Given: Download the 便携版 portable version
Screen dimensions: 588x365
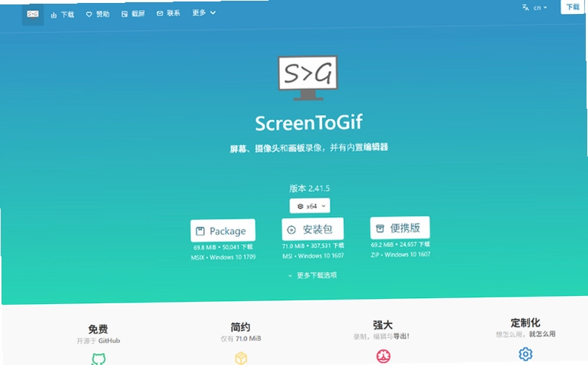Looking at the screenshot, I should click(x=400, y=227).
